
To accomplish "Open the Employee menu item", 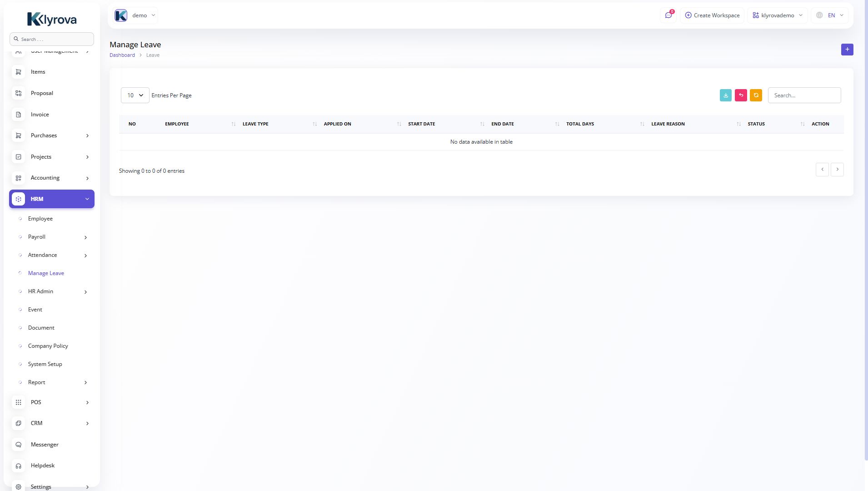I will tap(40, 219).
